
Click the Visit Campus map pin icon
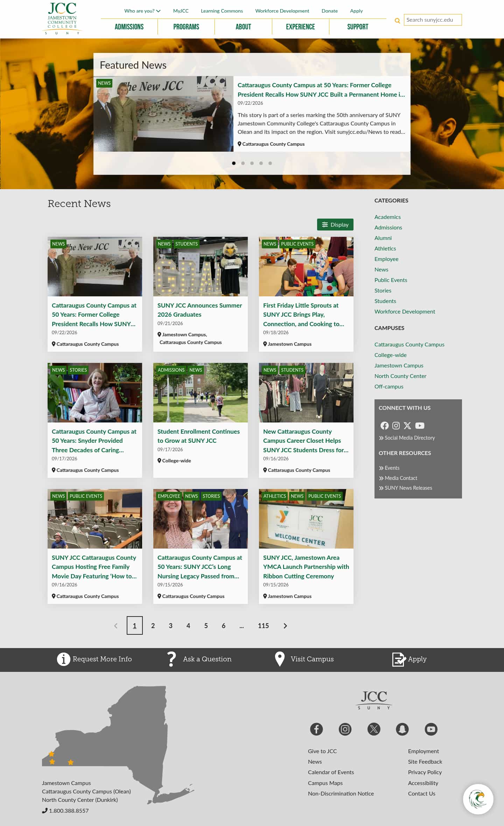pos(280,659)
